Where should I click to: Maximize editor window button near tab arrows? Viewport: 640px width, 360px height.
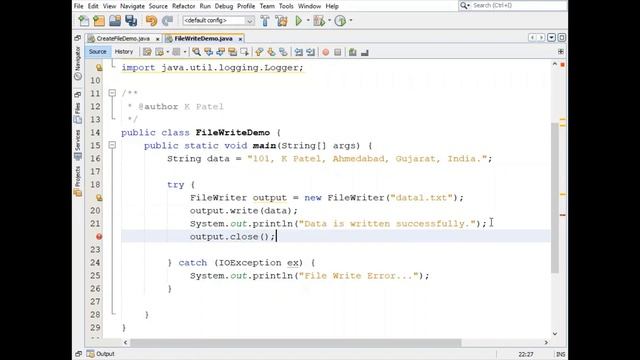[x=562, y=38]
